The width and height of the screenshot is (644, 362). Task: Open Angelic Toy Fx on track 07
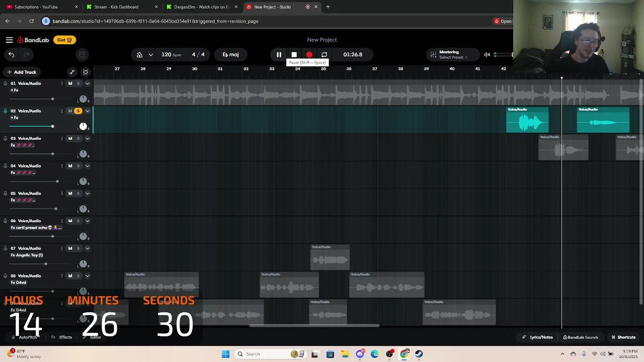point(27,255)
